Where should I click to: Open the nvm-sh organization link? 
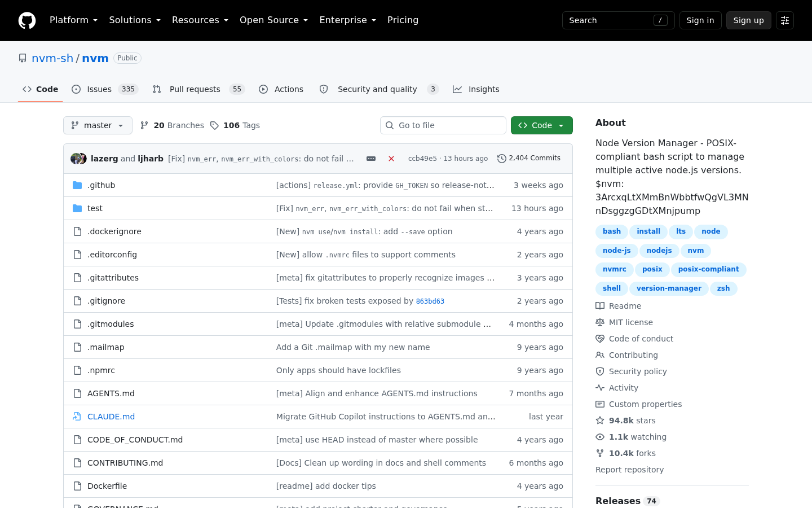[x=52, y=58]
